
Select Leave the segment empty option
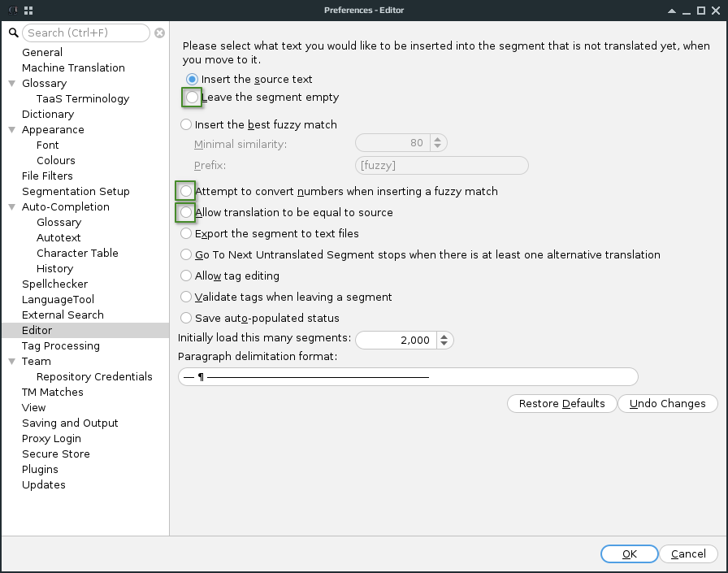click(x=192, y=98)
